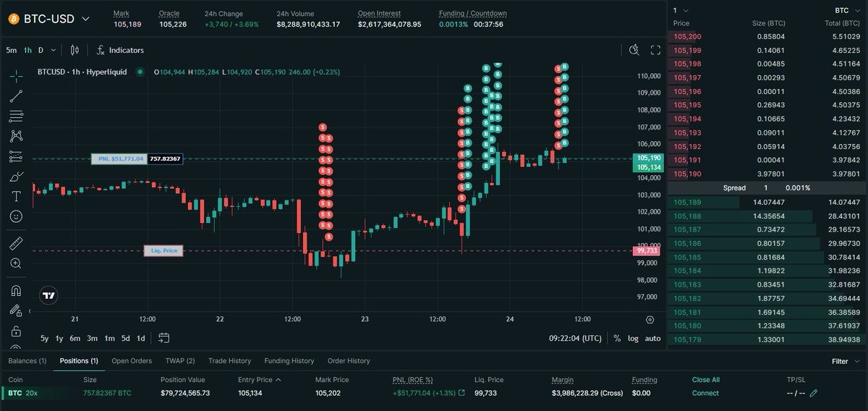
Task: Select the D timeframe
Action: pos(41,50)
